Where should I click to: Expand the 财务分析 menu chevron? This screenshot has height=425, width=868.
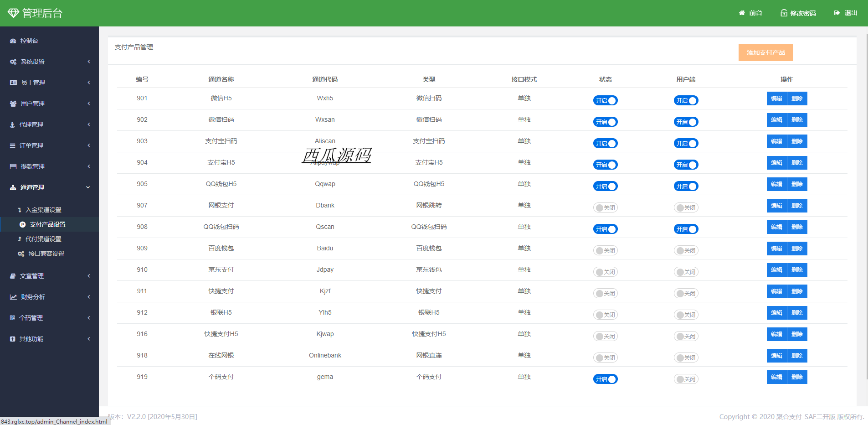(89, 297)
